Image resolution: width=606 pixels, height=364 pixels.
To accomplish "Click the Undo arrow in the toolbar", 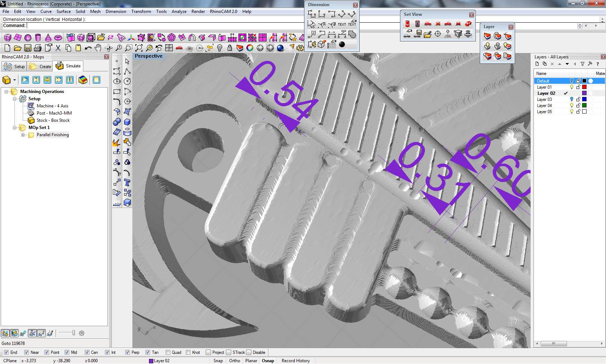I will point(88,48).
